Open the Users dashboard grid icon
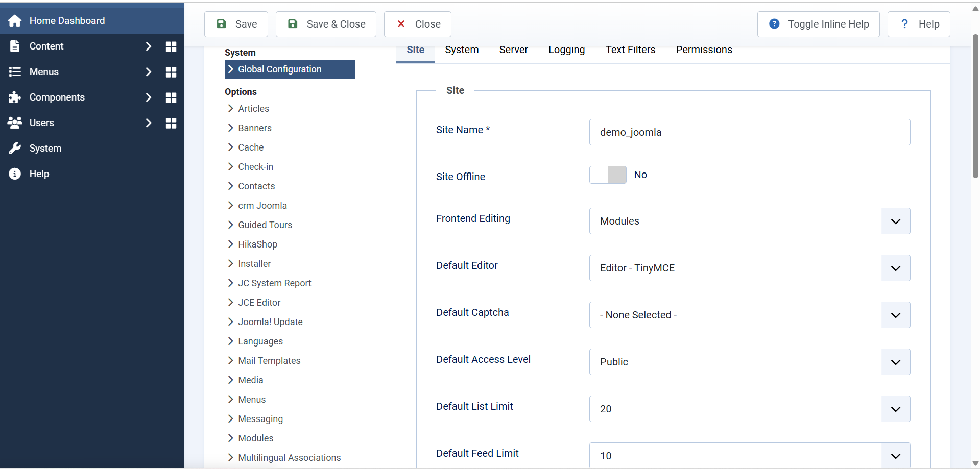This screenshot has height=469, width=980. [x=171, y=123]
